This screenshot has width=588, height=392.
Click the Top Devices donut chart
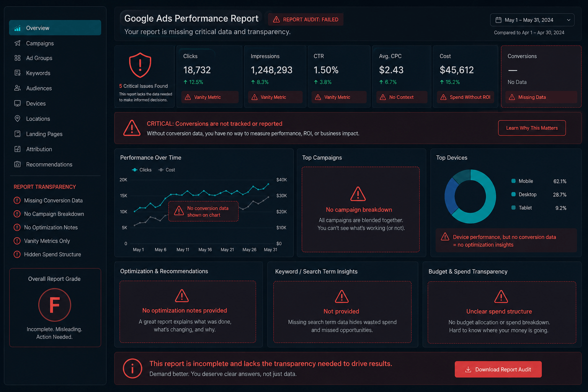click(470, 196)
